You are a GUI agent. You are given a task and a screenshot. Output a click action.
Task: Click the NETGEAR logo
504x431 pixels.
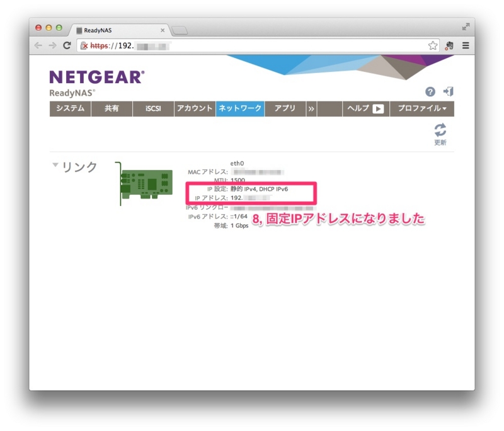tap(97, 77)
